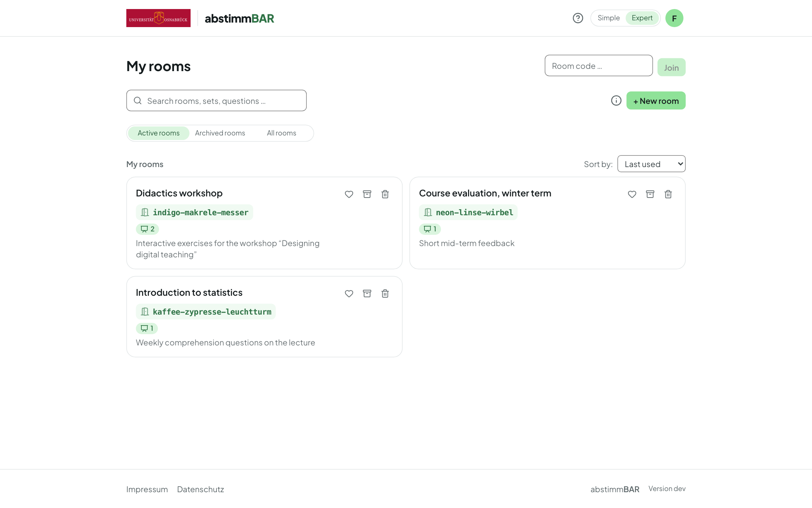Open the Datenschutz link
Screen dimensions: 812x508
click(x=200, y=489)
